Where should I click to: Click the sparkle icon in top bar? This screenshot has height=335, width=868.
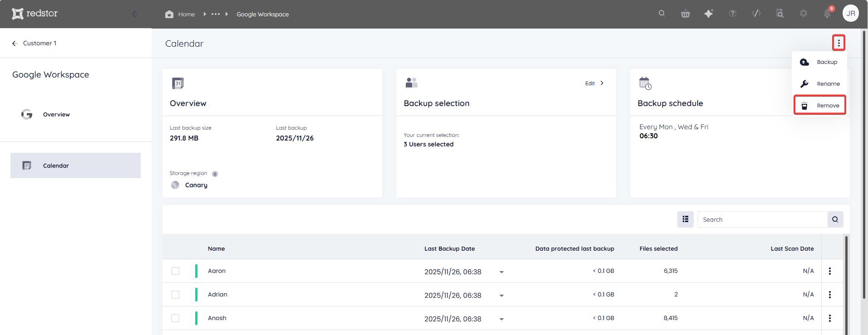point(709,14)
